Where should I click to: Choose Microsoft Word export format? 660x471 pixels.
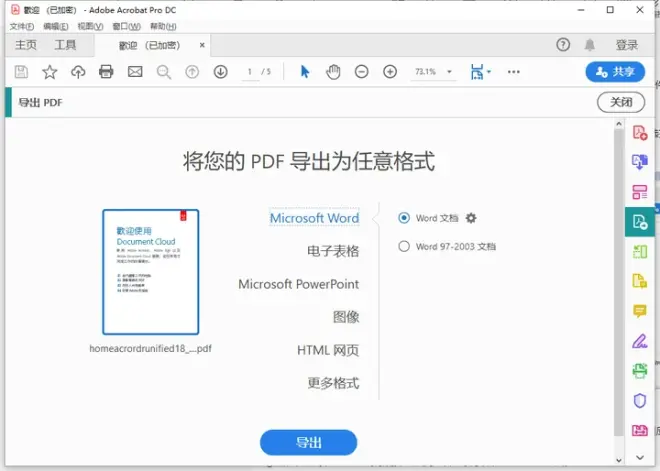[314, 218]
